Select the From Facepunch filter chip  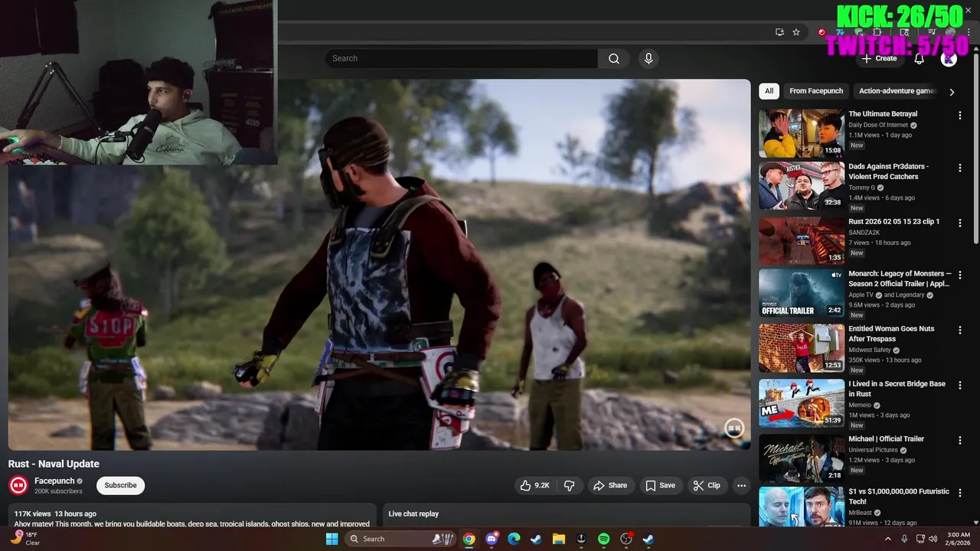coord(816,91)
